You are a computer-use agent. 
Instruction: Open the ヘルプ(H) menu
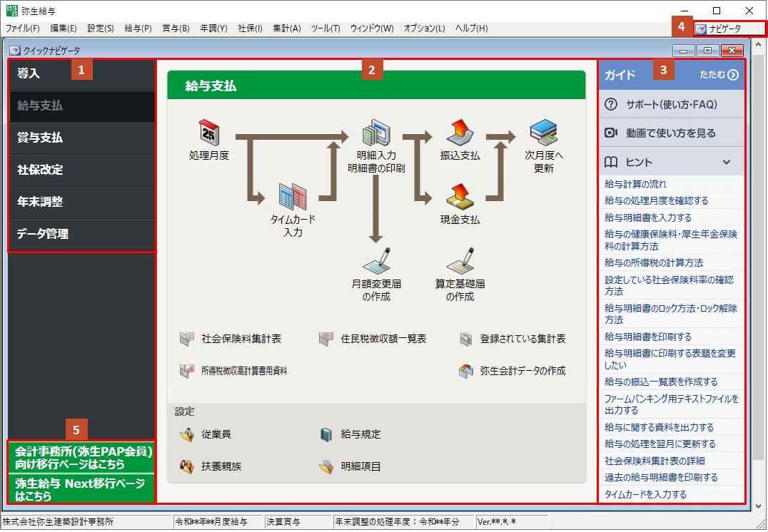pos(471,29)
